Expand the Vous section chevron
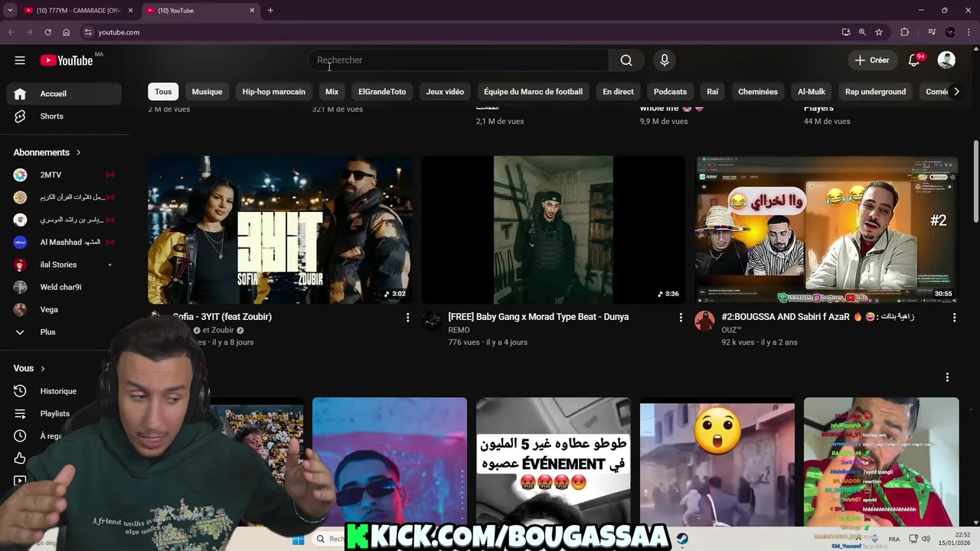This screenshot has width=980, height=551. coord(42,368)
